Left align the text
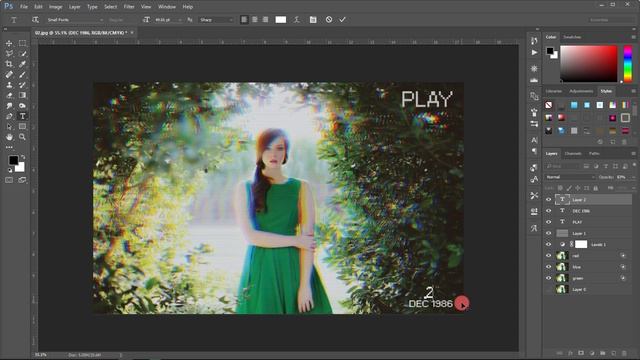The height and width of the screenshot is (360, 640). 244,20
